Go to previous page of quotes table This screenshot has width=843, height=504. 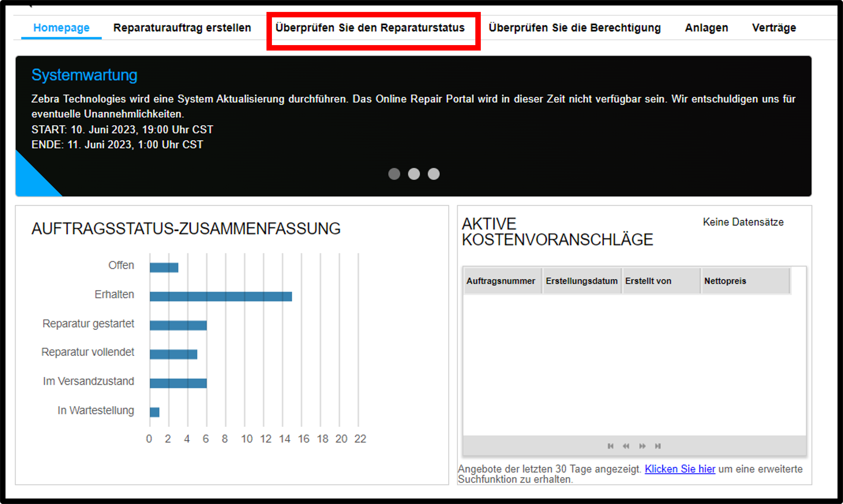pyautogui.click(x=626, y=446)
